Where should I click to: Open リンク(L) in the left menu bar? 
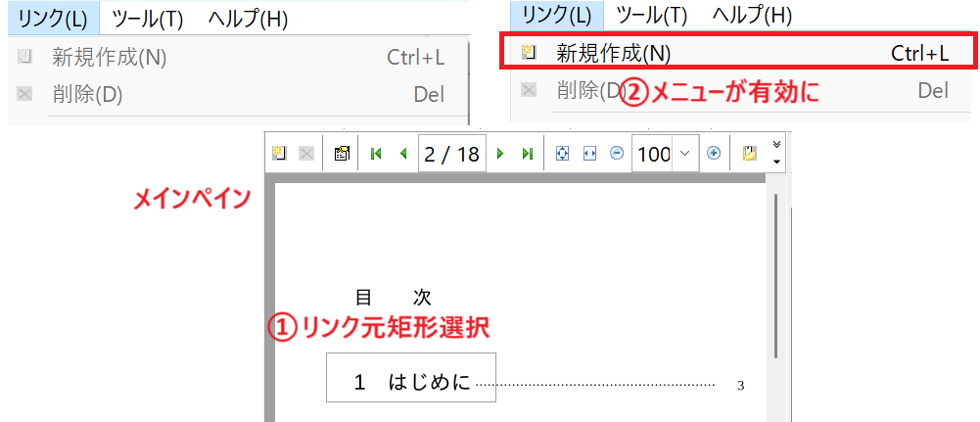click(x=54, y=19)
